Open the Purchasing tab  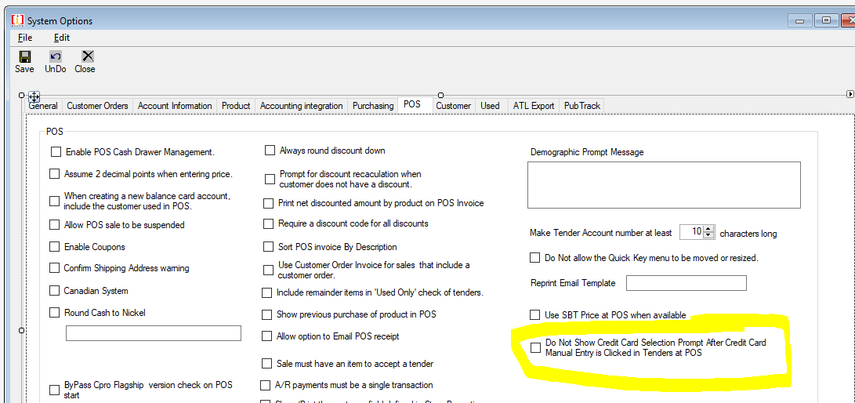click(373, 106)
